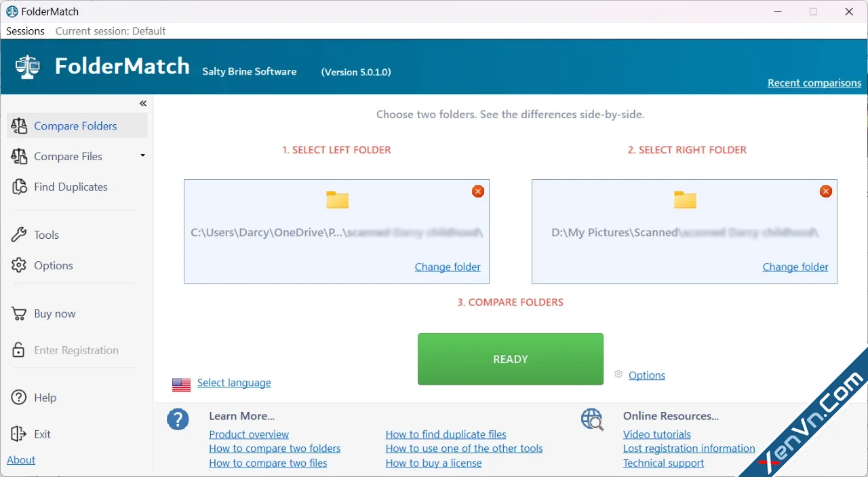Click the Find Duplicates pages icon

click(x=19, y=187)
